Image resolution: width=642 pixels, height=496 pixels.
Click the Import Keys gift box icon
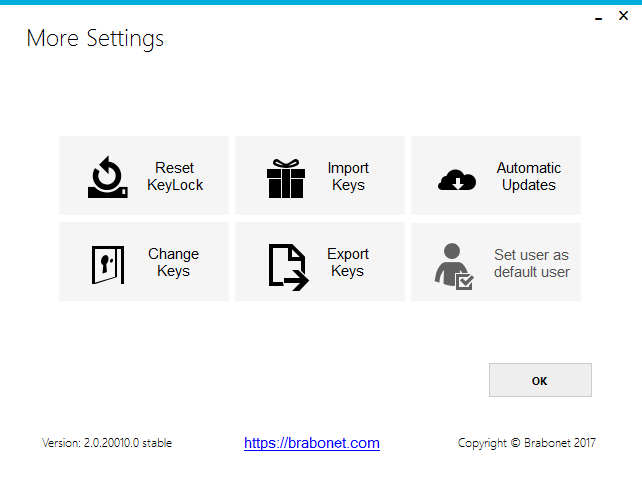coord(285,178)
